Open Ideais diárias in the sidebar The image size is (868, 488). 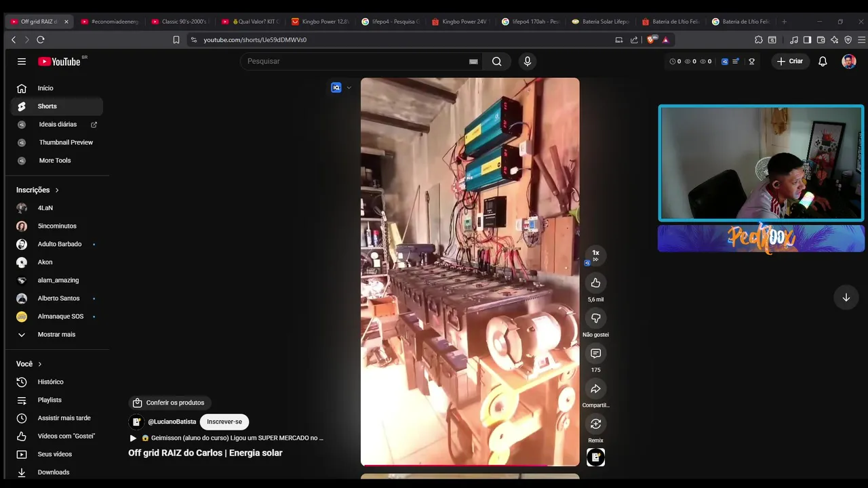click(56, 125)
